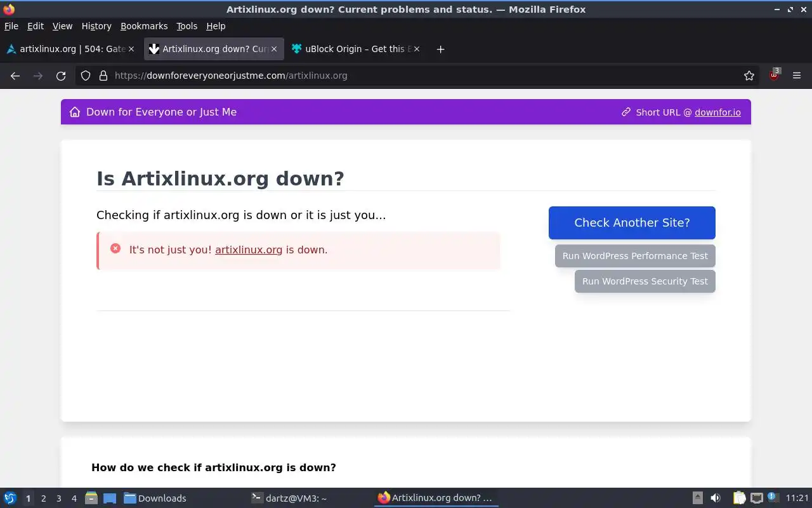
Task: Open the Bookmarks menu
Action: pos(144,26)
